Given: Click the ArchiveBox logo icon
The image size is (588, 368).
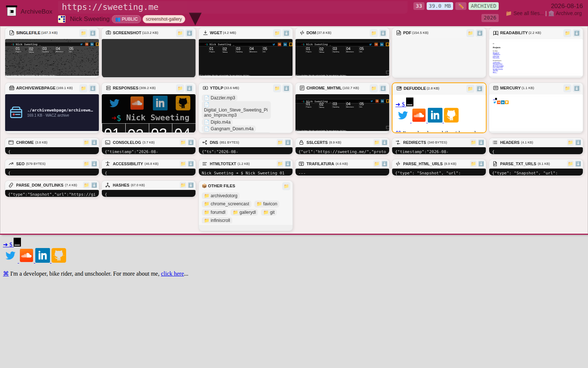Looking at the screenshot, I should [12, 11].
